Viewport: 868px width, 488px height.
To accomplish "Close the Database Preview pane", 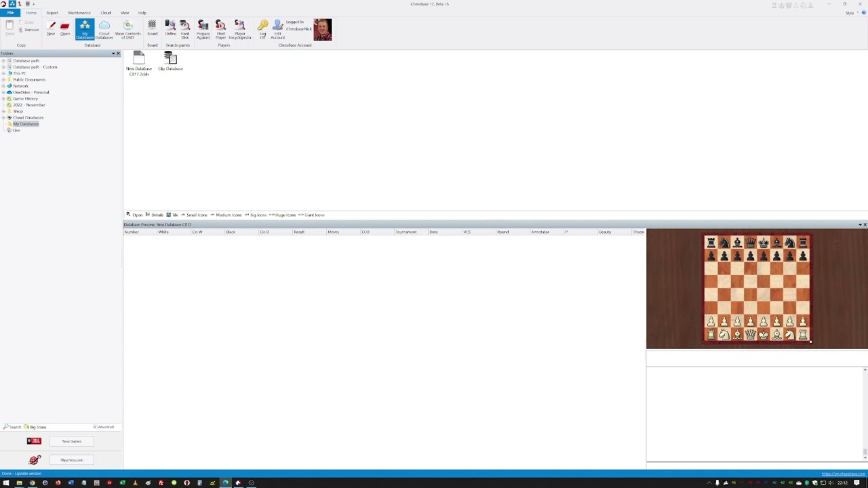I will pyautogui.click(x=865, y=224).
